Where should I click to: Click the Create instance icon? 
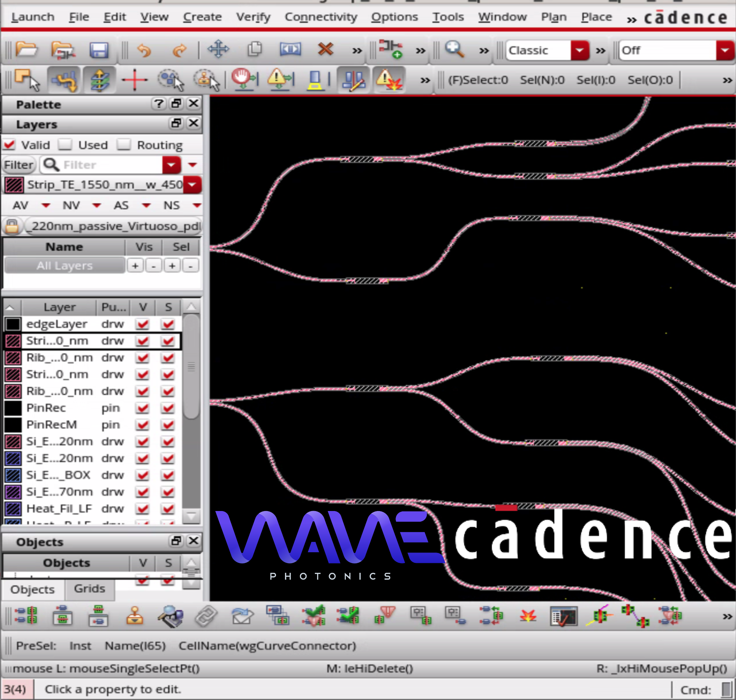pyautogui.click(x=390, y=49)
